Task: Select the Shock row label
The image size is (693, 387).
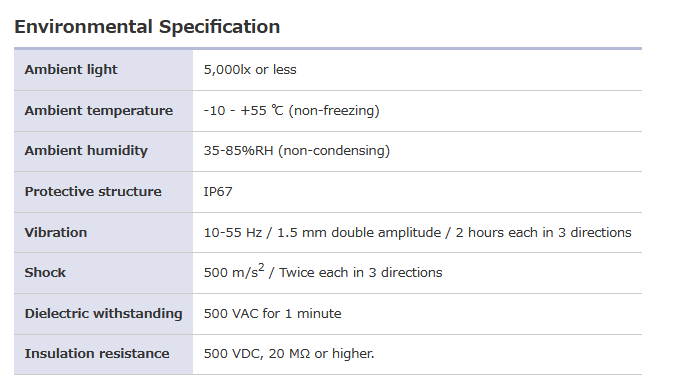Action: coord(45,273)
